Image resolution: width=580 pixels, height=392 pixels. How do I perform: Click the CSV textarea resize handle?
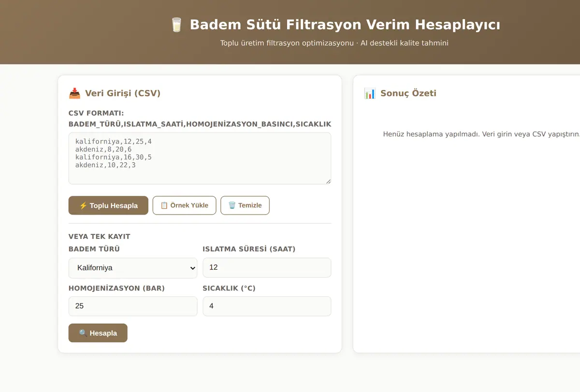tap(328, 181)
